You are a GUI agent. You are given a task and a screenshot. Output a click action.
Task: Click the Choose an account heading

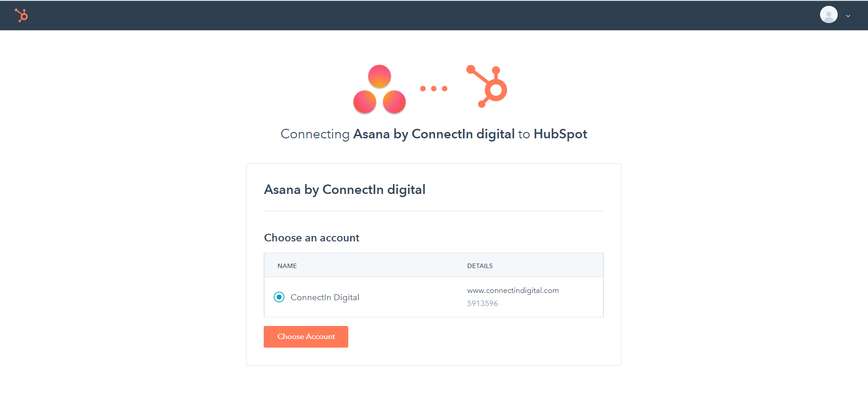312,238
